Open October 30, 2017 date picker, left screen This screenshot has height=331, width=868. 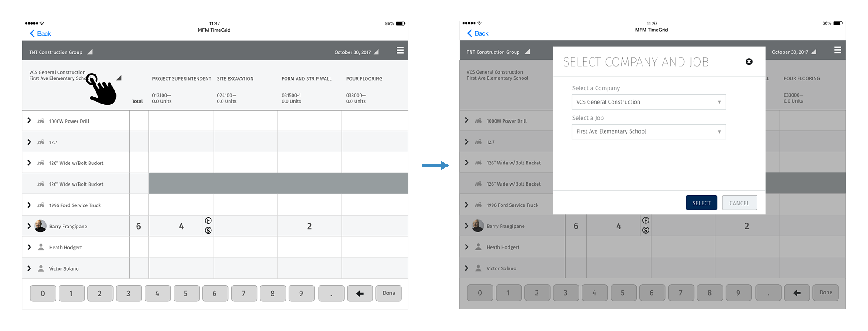coord(356,52)
